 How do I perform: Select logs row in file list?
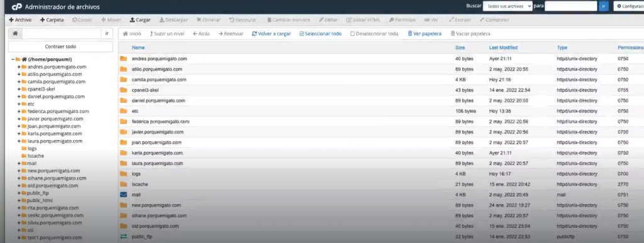tap(380, 174)
